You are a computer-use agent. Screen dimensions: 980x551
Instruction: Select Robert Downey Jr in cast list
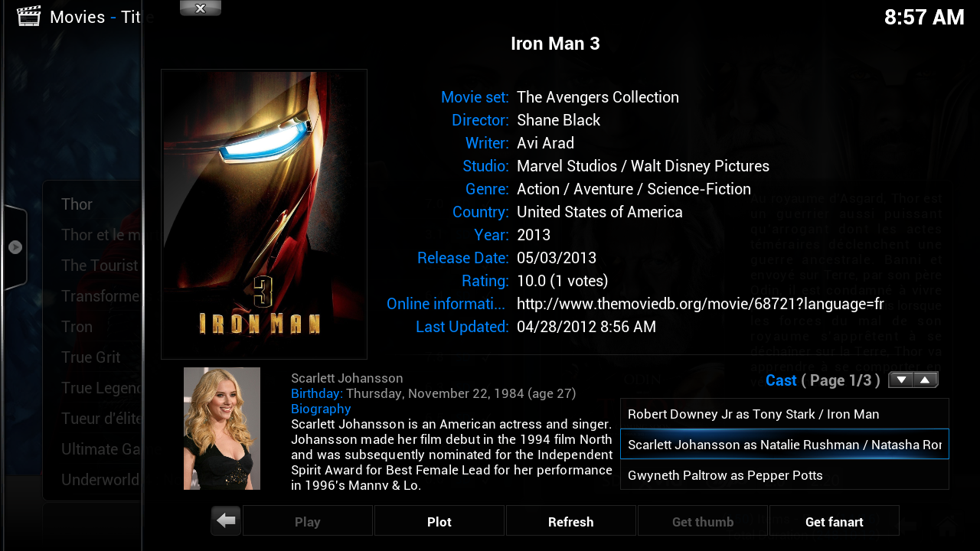(784, 414)
